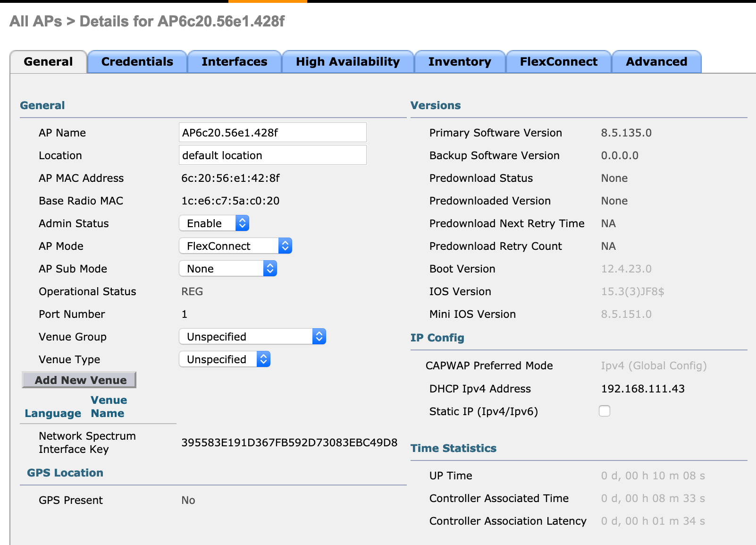The width and height of the screenshot is (756, 545).
Task: View the High Availability tab
Action: [348, 61]
